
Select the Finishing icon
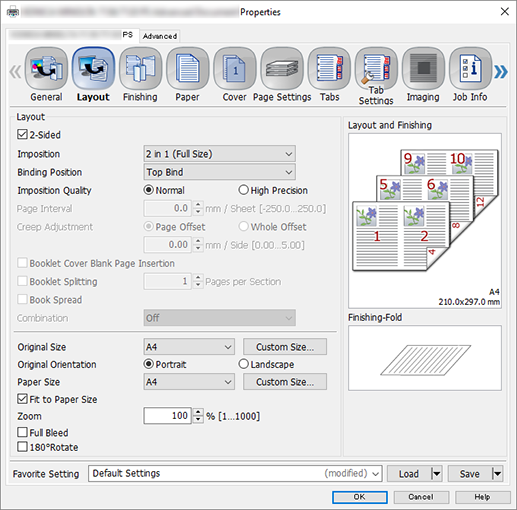(x=140, y=69)
